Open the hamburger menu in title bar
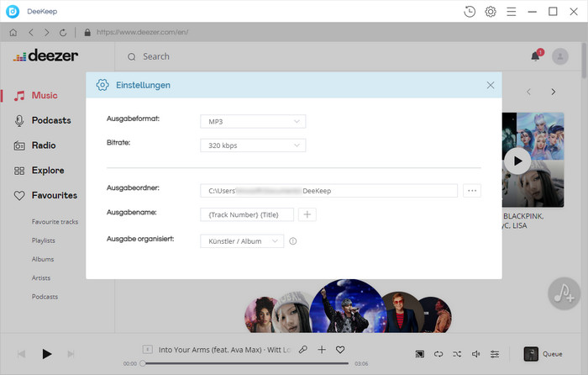The width and height of the screenshot is (588, 375). (511, 12)
